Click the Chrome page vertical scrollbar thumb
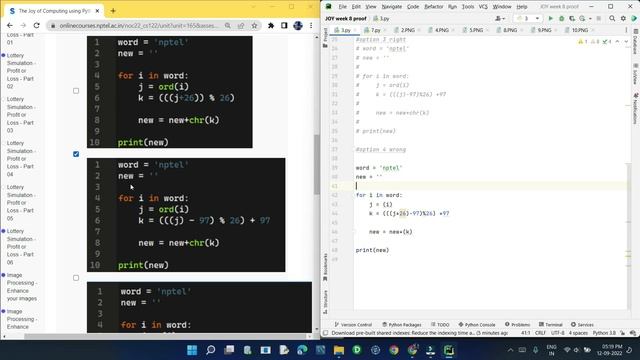Viewport: 640px width, 360px height. [317, 164]
